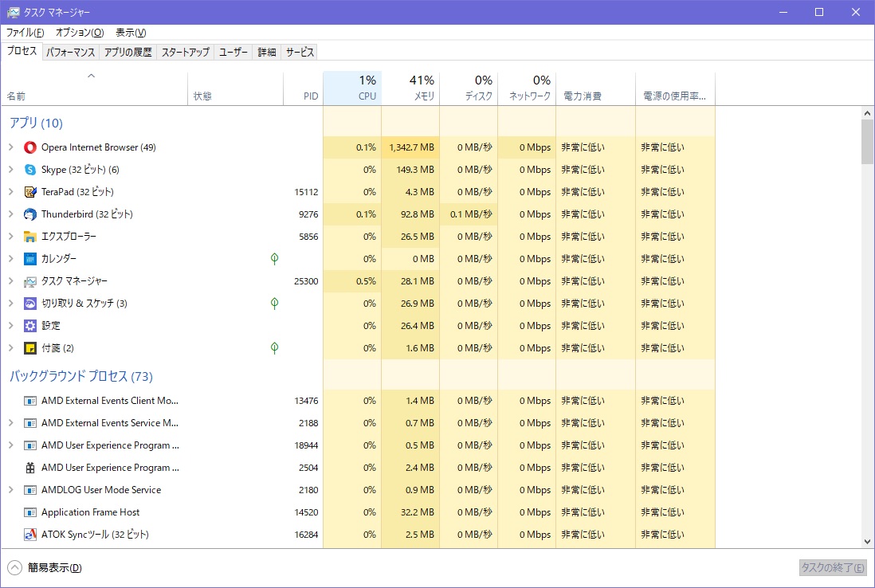Click the Skype application icon
Screen dimensions: 875x588
coord(30,169)
